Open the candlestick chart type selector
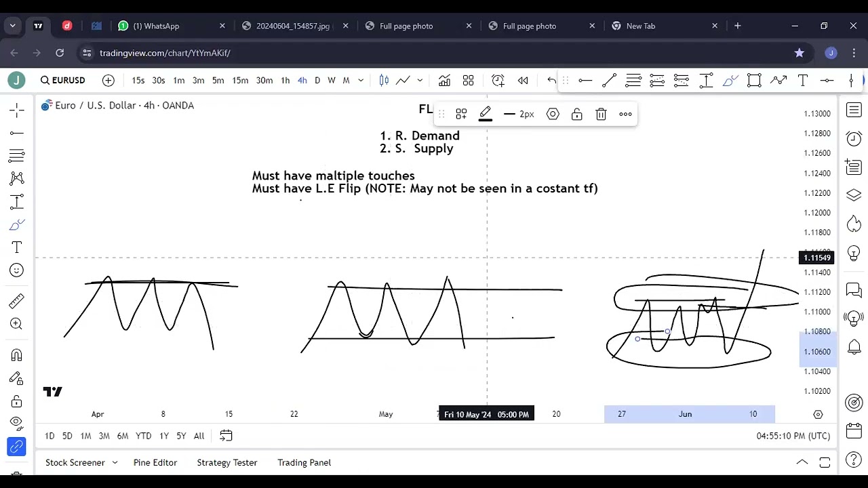 pos(384,80)
